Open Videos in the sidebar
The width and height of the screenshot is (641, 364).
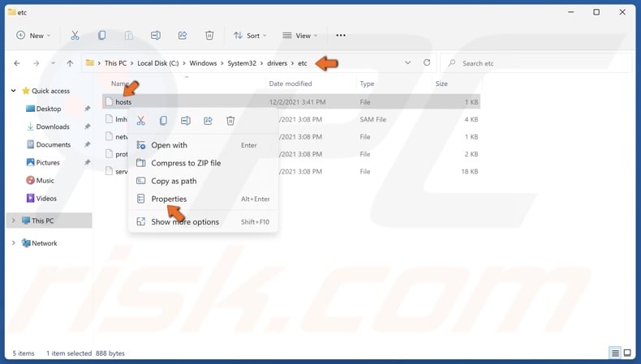pos(46,199)
